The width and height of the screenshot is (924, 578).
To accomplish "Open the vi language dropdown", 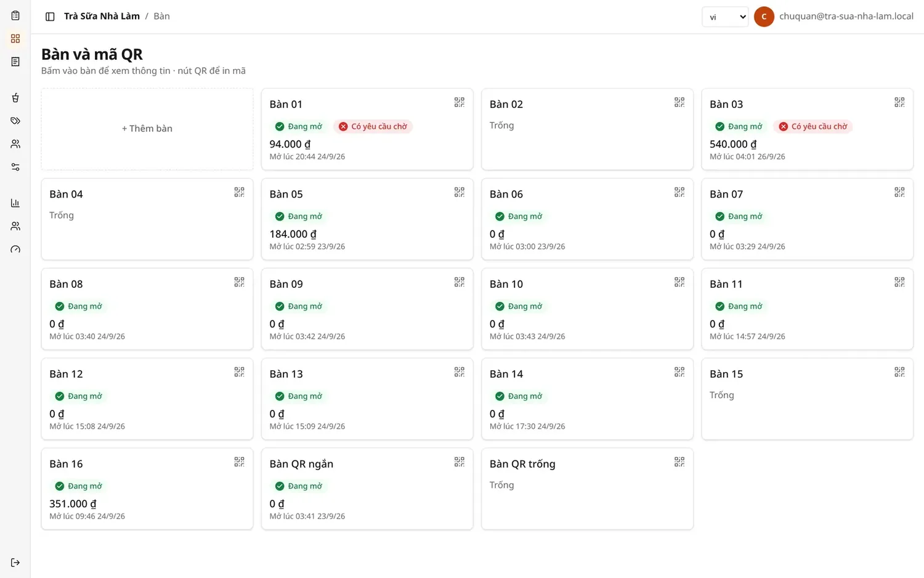I will point(725,17).
